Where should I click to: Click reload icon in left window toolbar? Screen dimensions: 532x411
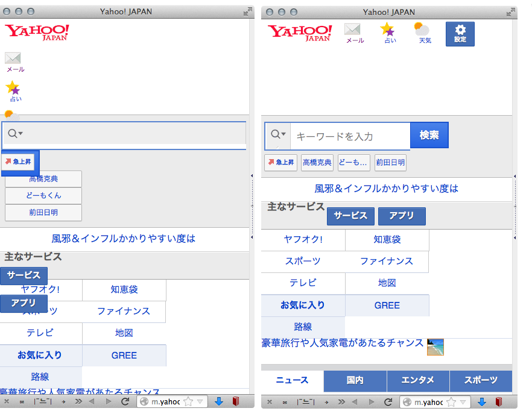click(125, 401)
